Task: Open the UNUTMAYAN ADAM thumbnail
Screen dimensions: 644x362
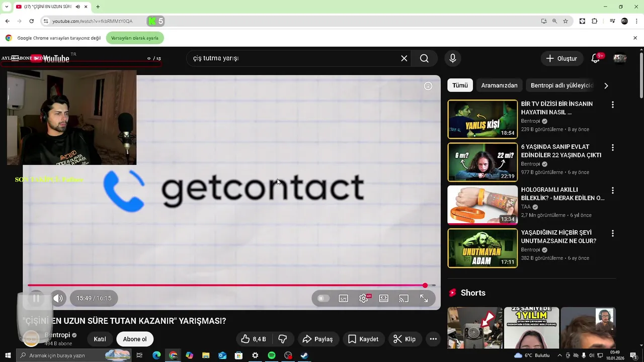Action: (482, 248)
